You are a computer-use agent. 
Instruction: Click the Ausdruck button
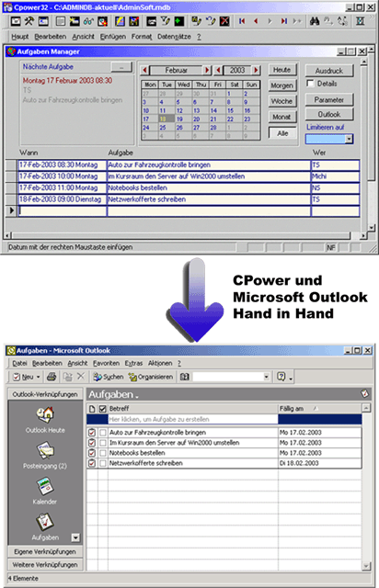click(x=329, y=71)
